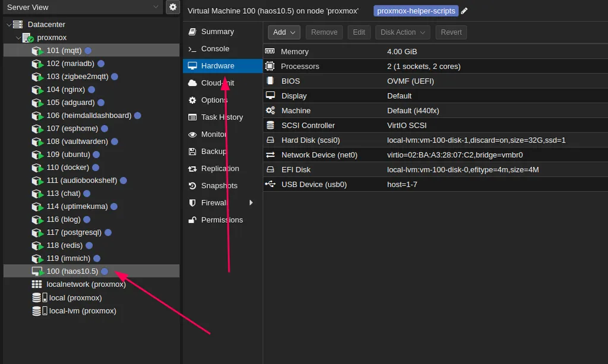Select 106 (heimdalldashboard) in the tree
The image size is (608, 364).
[88, 115]
